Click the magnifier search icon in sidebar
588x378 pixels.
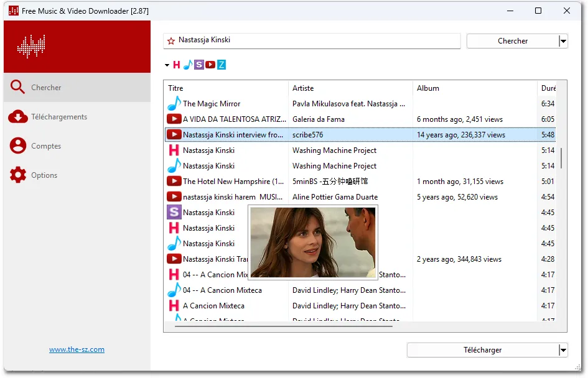point(17,87)
